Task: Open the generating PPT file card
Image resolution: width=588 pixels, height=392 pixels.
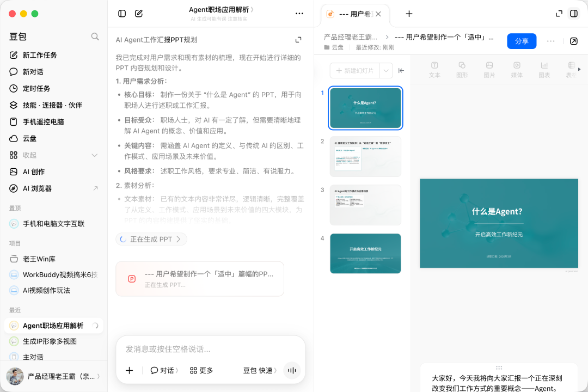Action: click(x=199, y=279)
